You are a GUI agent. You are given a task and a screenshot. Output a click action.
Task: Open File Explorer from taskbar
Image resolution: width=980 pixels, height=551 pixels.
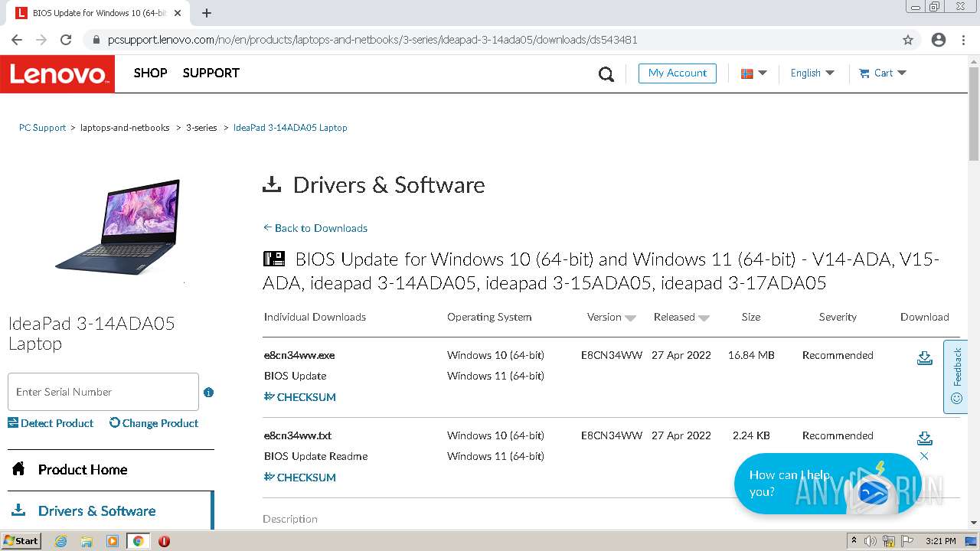click(87, 541)
